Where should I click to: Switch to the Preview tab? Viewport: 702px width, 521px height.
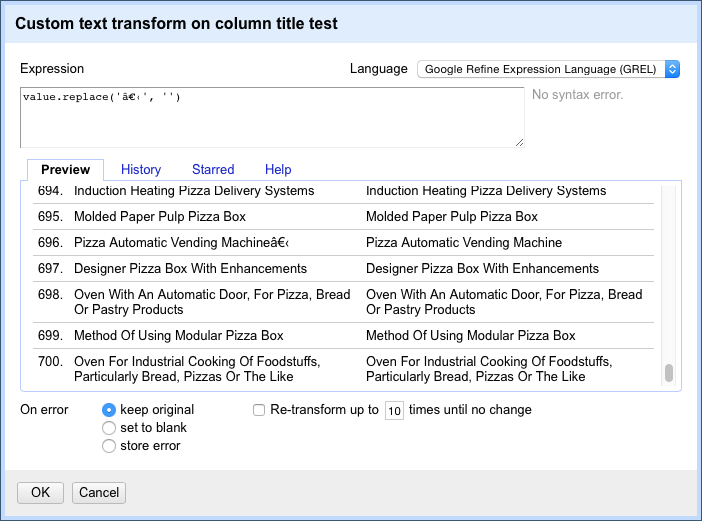(65, 170)
